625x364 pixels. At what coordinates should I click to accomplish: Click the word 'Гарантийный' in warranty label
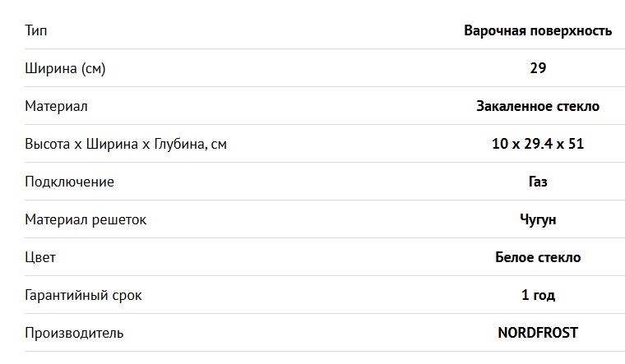67,295
